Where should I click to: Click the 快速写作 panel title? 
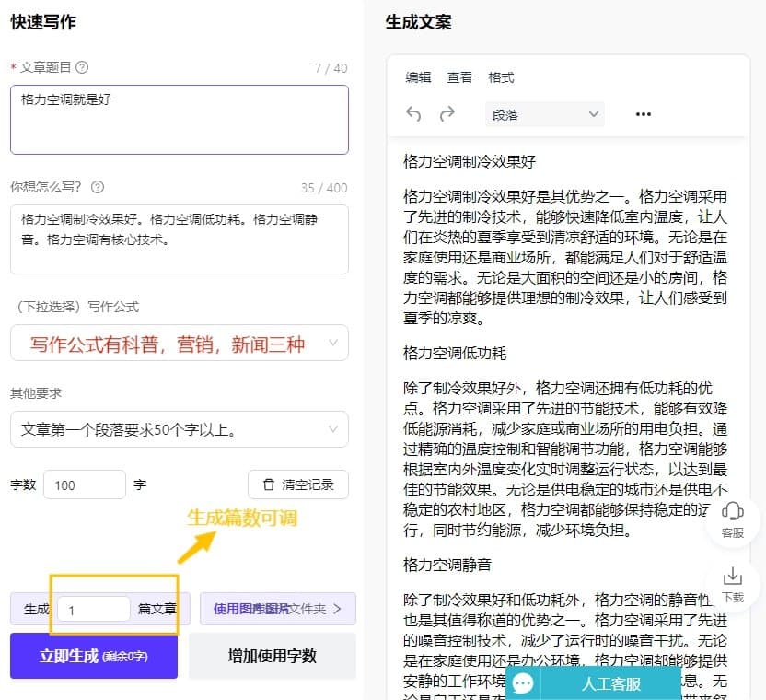[43, 22]
